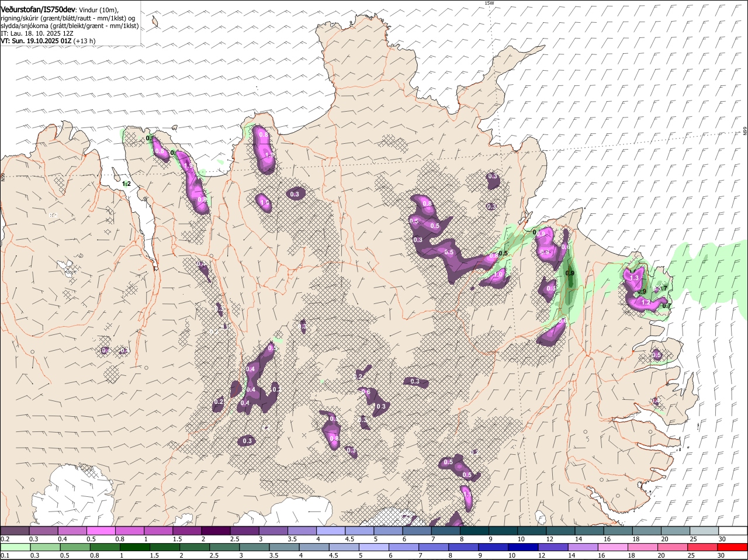Image resolution: width=748 pixels, height=560 pixels.
Task: Pick upper legend swatch between 4.5 and 5
Action: (359, 530)
